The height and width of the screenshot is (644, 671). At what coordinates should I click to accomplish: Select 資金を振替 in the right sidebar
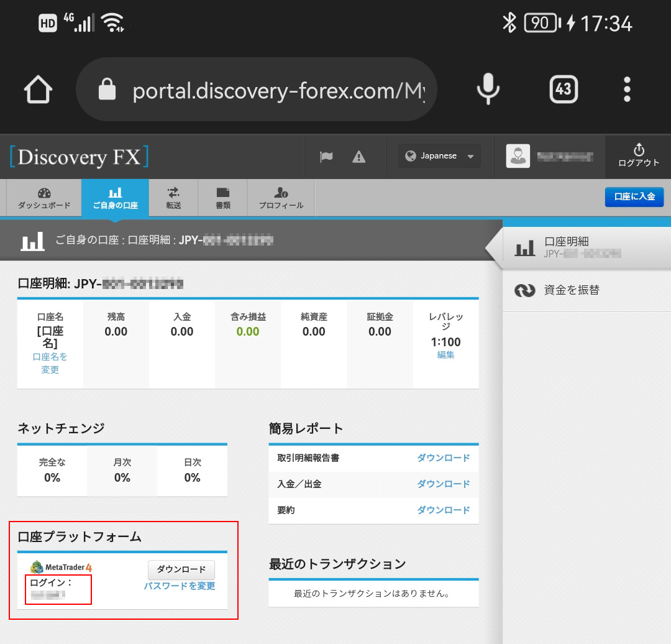point(587,290)
